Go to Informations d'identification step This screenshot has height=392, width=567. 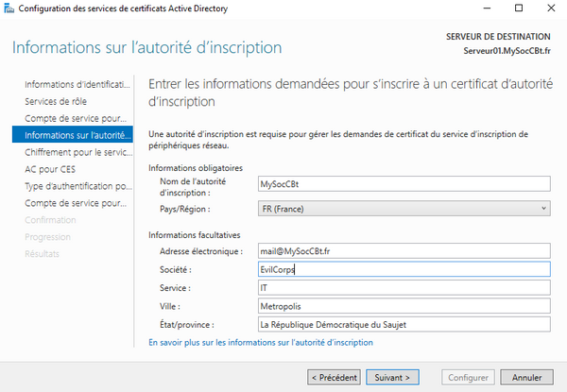[76, 84]
